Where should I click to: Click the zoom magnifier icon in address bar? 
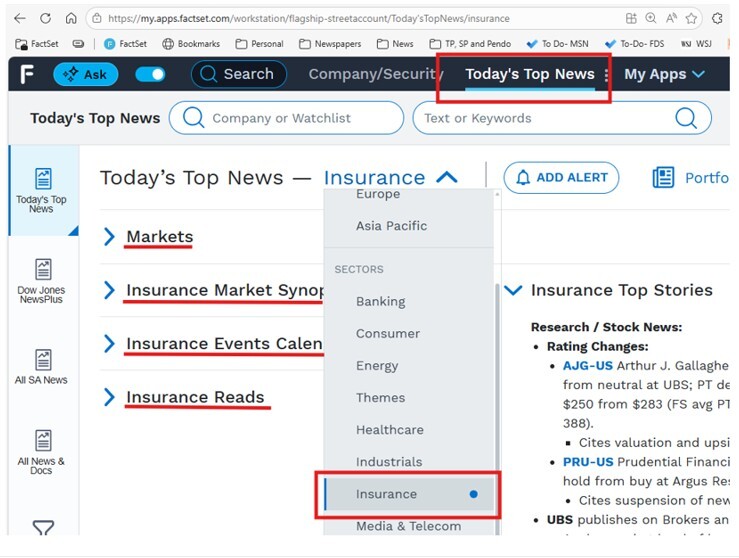click(x=651, y=18)
